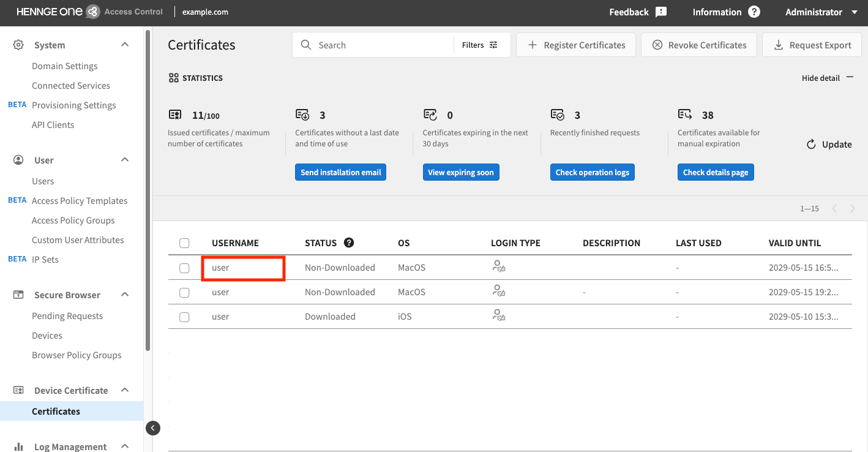This screenshot has height=452, width=868.
Task: Open the Administrator account dropdown
Action: (821, 12)
